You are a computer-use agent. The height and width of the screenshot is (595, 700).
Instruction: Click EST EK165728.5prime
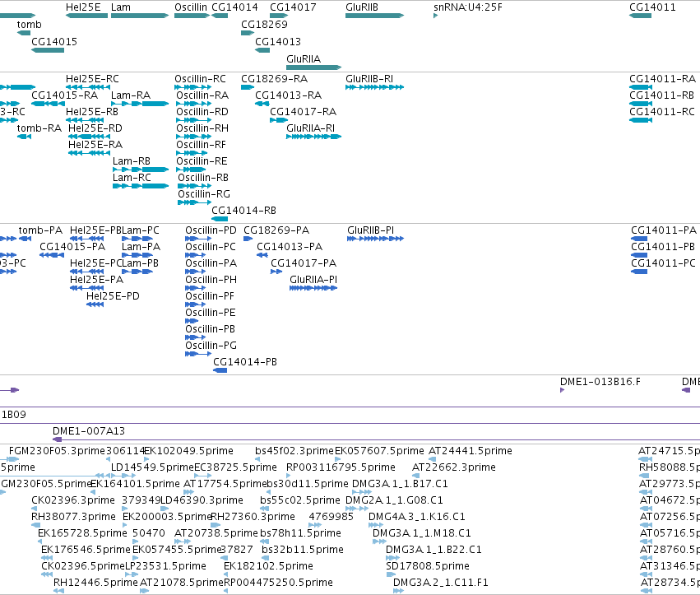click(x=82, y=533)
